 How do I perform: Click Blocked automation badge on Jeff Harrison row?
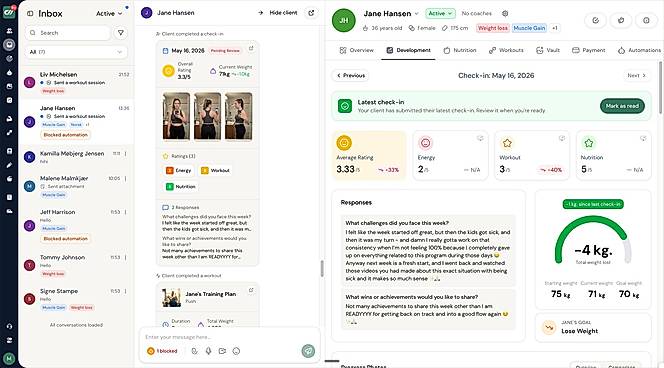click(66, 239)
